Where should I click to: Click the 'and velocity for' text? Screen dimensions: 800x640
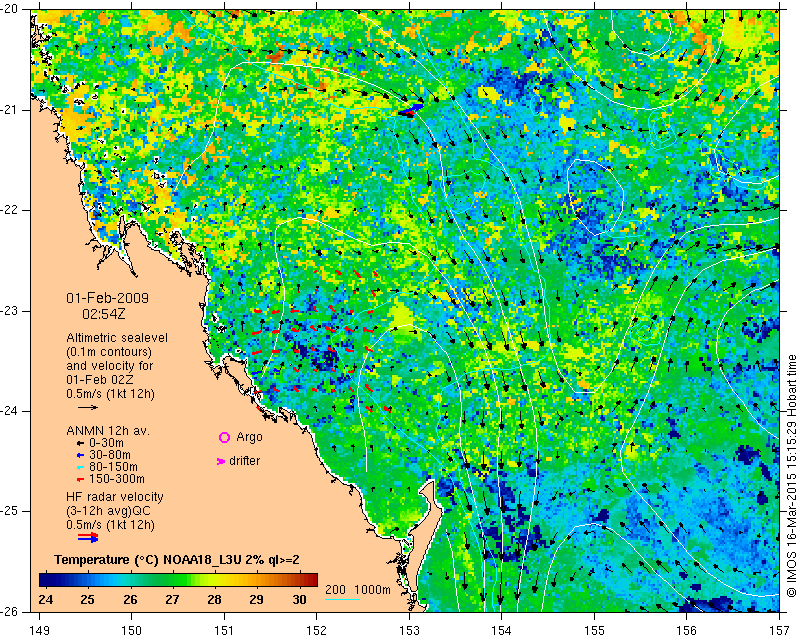[110, 366]
